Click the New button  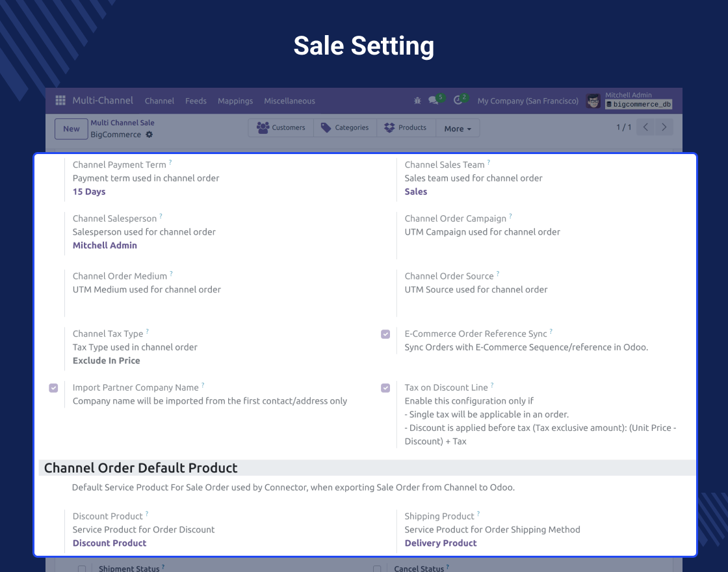(x=71, y=129)
